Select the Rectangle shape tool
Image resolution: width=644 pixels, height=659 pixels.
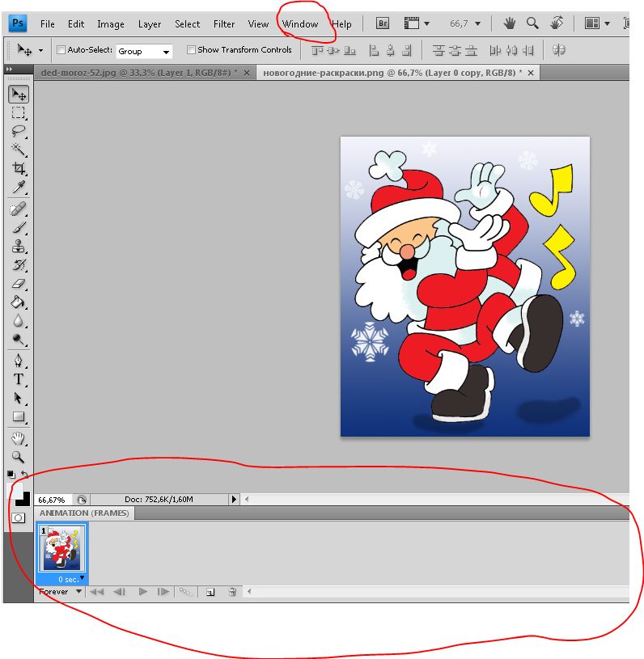tap(19, 416)
